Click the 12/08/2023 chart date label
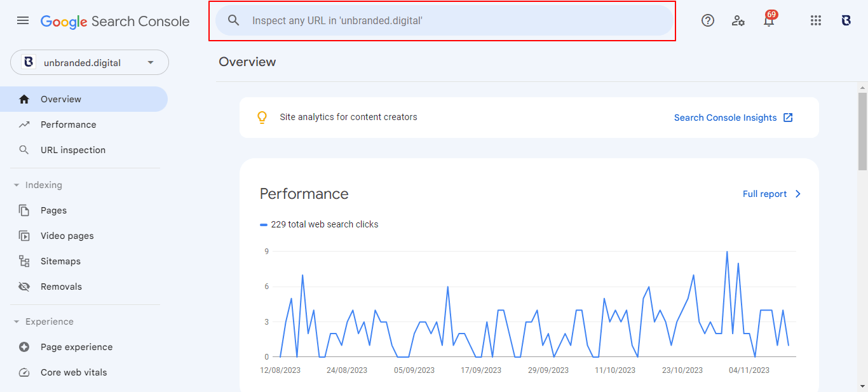Screen dimensions: 868x392 tap(280, 370)
